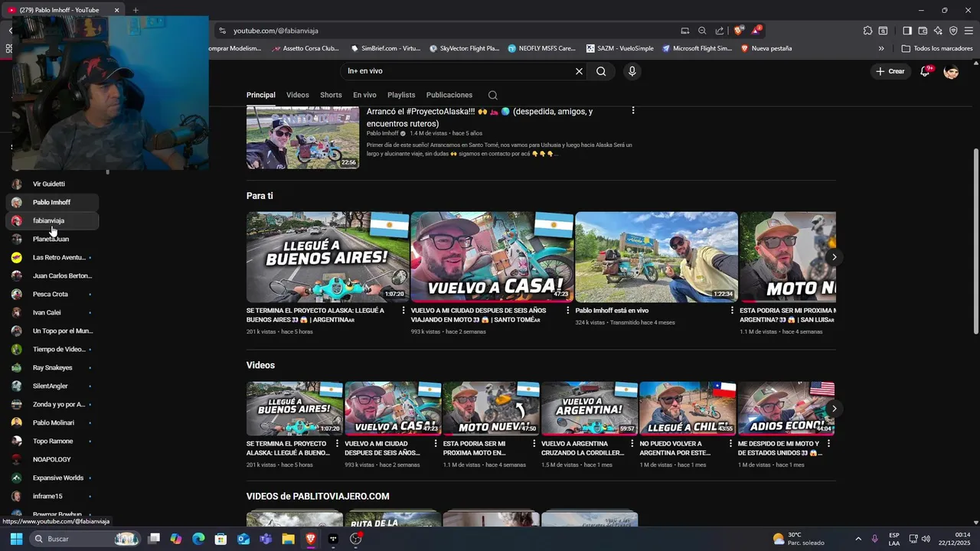Switch to the Videos channel tab
The image size is (980, 551).
(x=298, y=95)
